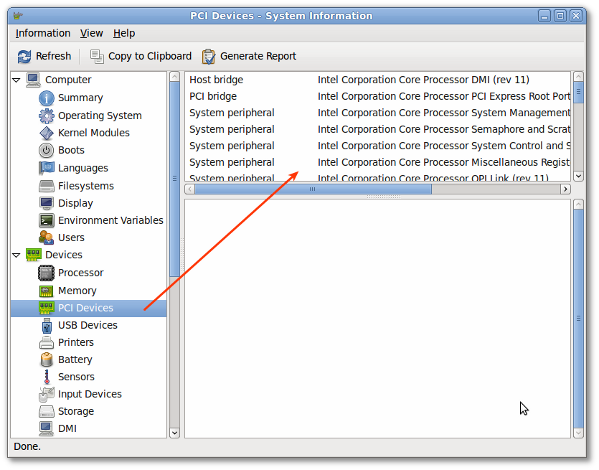Select the Printers icon
This screenshot has width=599, height=470.
tap(46, 343)
